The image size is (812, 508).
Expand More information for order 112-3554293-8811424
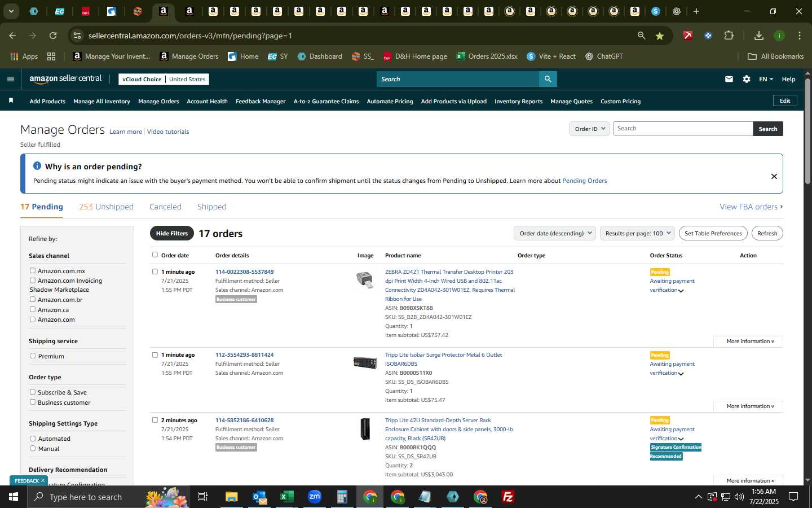pos(748,406)
